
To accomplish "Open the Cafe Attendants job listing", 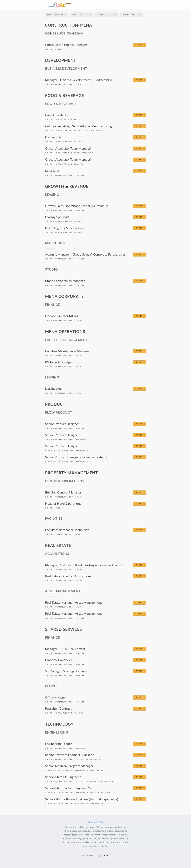I will (56, 115).
